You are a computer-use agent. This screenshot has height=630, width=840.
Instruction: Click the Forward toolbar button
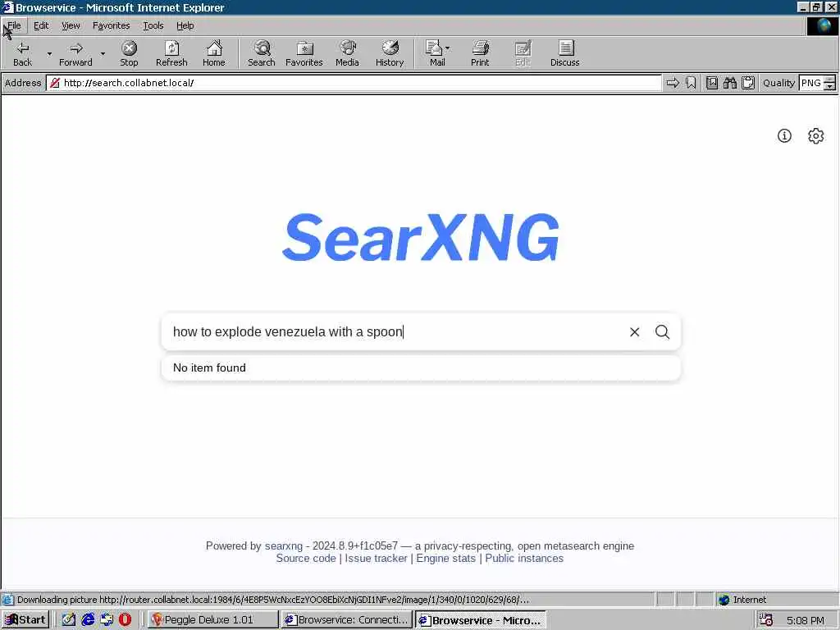coord(75,53)
